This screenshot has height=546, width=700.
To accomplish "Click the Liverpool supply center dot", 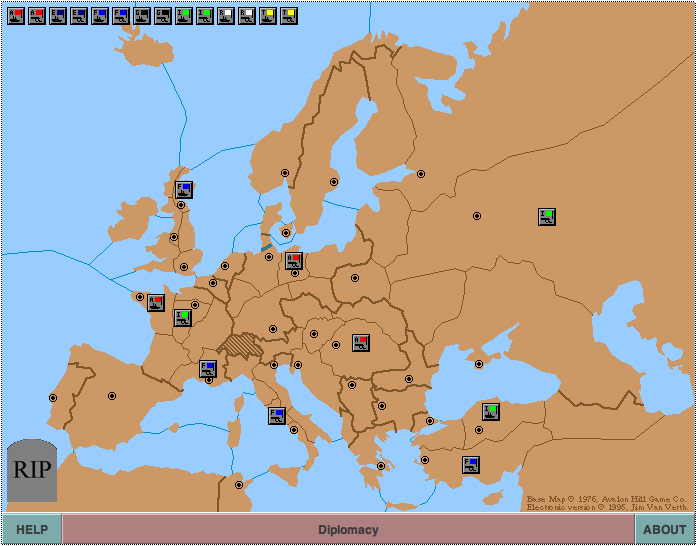I will pos(174,237).
